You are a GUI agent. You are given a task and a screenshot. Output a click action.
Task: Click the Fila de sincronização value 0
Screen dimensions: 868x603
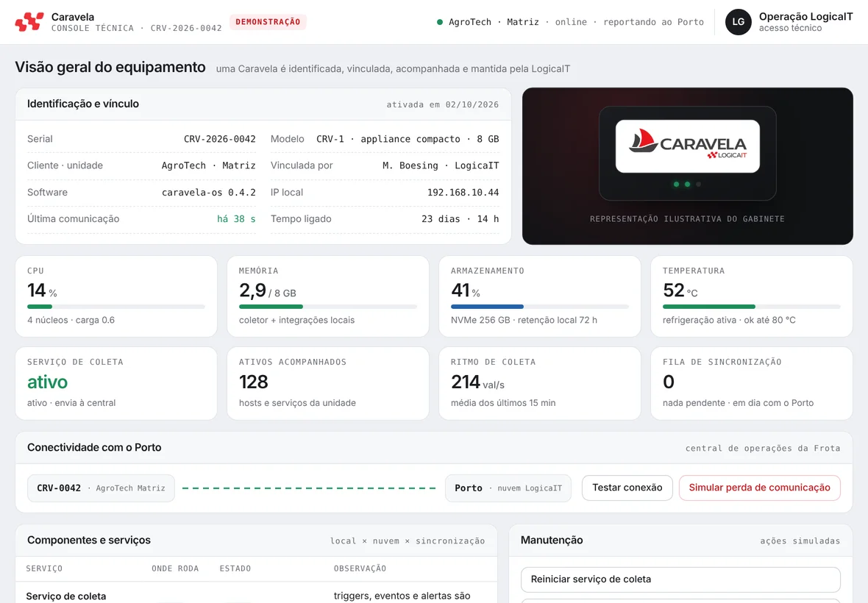[669, 382]
